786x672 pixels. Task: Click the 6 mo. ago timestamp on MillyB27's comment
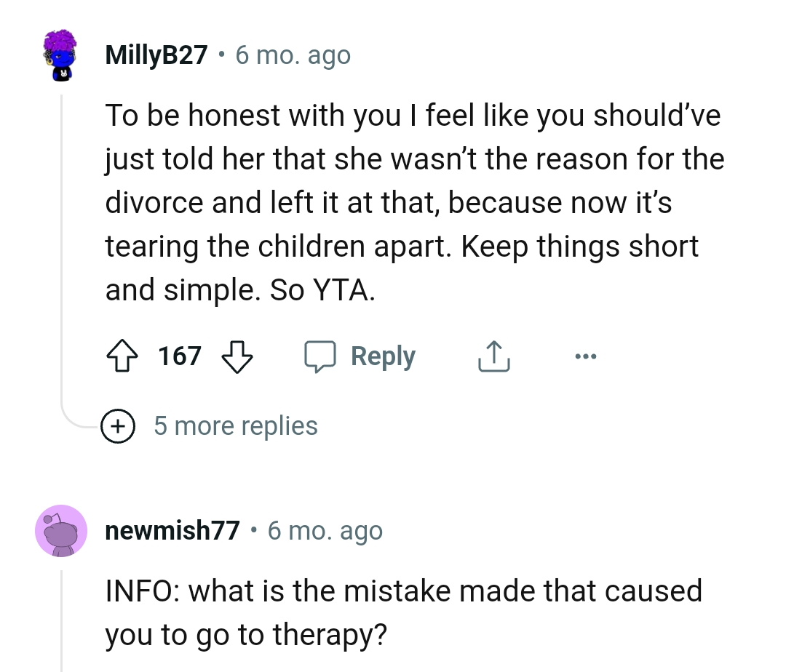point(293,55)
